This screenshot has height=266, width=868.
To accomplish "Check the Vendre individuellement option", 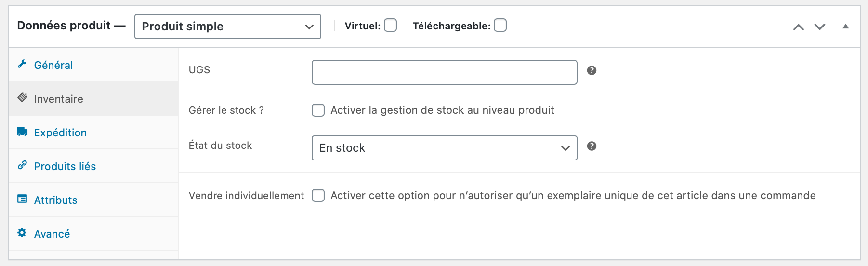I will (x=318, y=195).
